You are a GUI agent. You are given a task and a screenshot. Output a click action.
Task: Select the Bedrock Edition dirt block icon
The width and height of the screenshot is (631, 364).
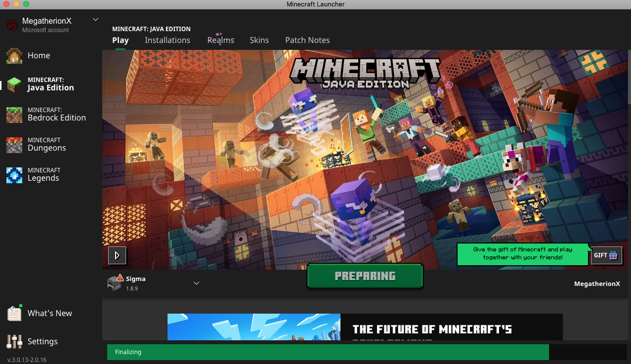coord(14,115)
